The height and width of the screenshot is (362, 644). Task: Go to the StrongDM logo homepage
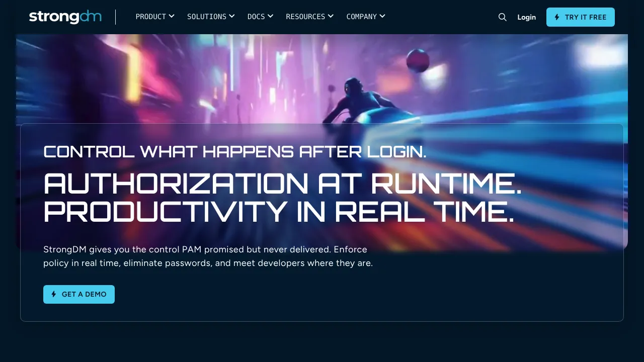tap(65, 17)
